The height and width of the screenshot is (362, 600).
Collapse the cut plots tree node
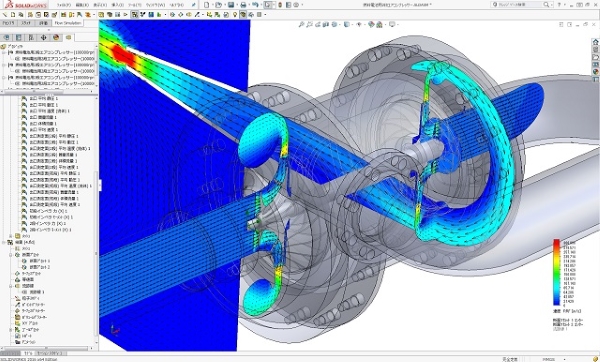tap(11, 255)
